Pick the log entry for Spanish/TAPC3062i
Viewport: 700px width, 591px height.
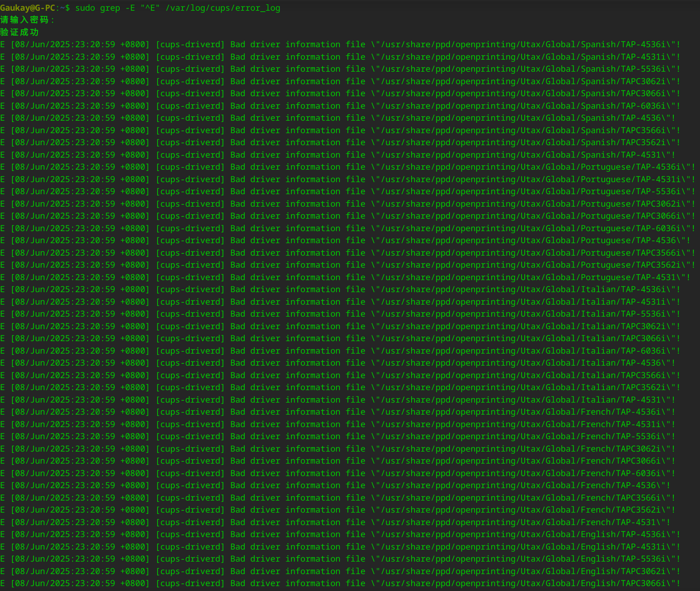tap(340, 82)
